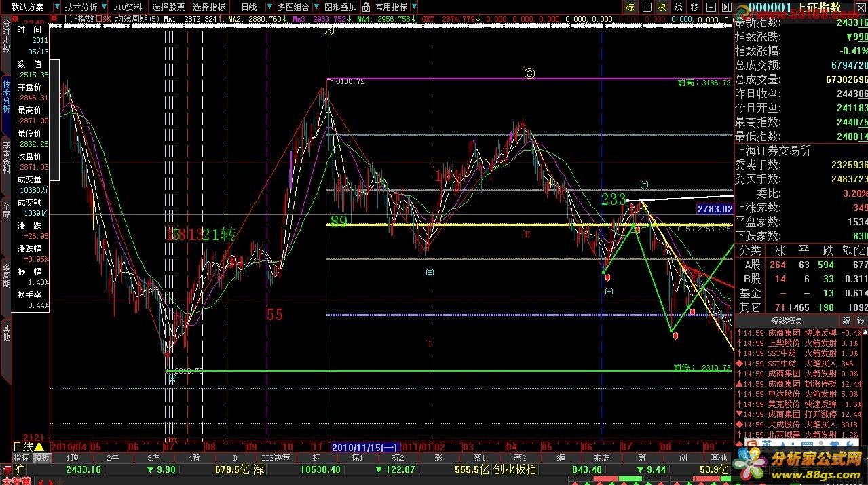Viewport: 868px width, 485px height.
Task: Select the 彩 indicator tab
Action: [x=438, y=458]
